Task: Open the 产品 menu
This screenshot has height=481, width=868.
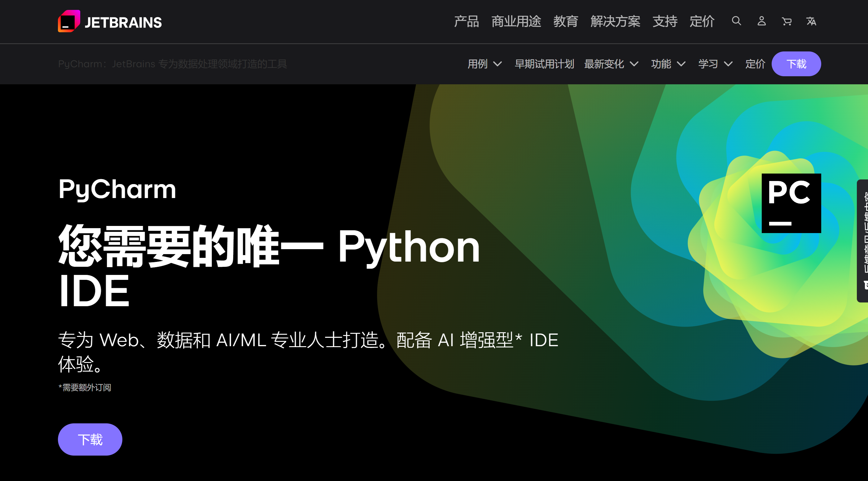Action: click(x=466, y=22)
